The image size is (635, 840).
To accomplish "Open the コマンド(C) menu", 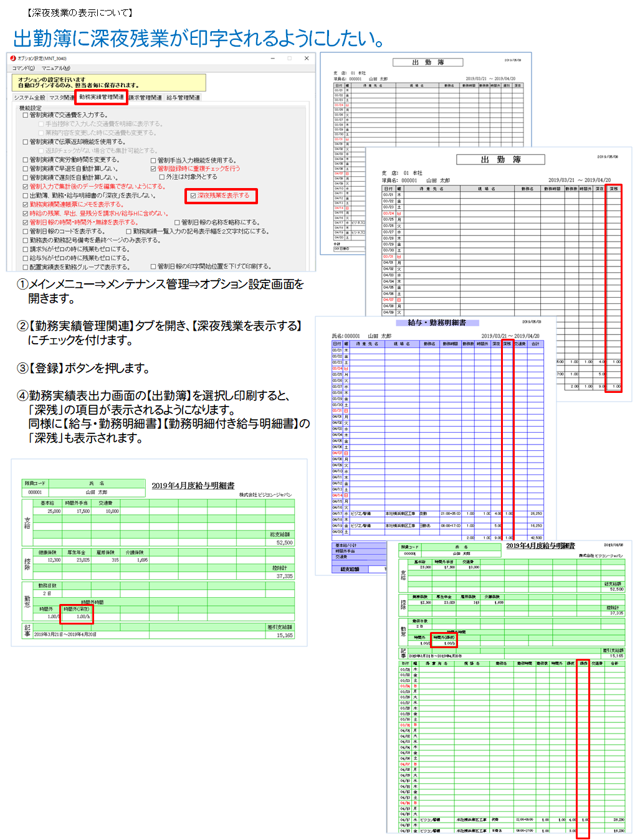I will (24, 68).
